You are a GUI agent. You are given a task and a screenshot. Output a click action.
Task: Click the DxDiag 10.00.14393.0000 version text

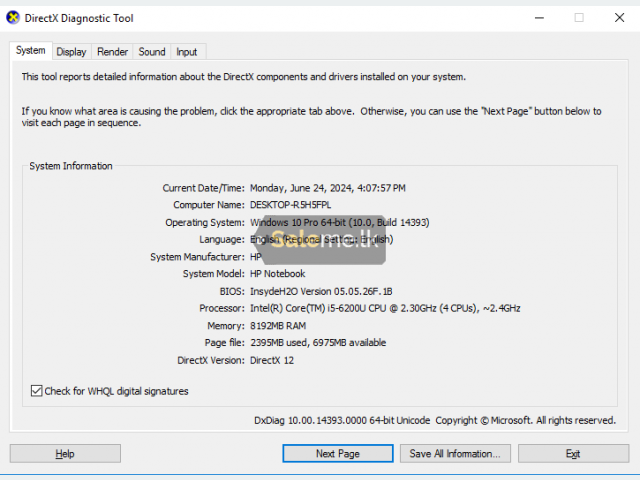342,420
